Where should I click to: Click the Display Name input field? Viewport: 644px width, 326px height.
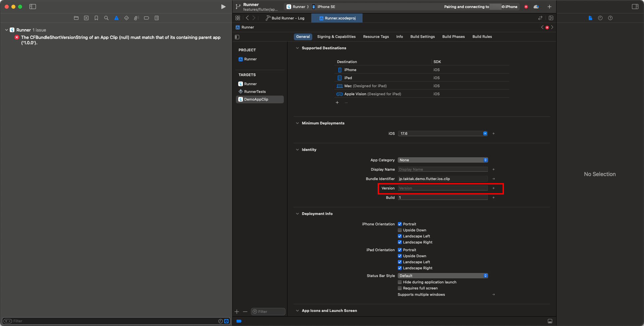click(x=443, y=169)
